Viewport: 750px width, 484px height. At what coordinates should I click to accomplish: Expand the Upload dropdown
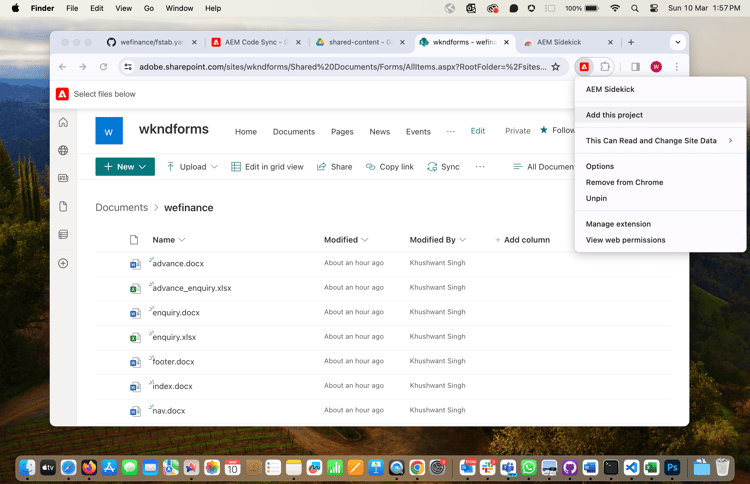214,167
